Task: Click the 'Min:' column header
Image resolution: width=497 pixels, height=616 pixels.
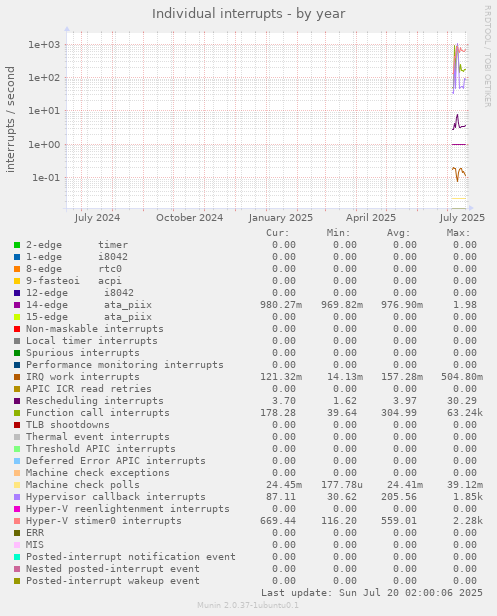Action: tap(338, 233)
